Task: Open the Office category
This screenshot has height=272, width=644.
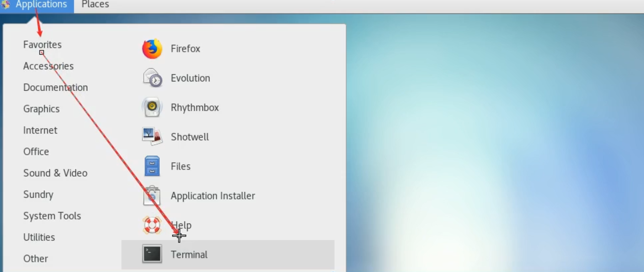Action: pos(36,152)
